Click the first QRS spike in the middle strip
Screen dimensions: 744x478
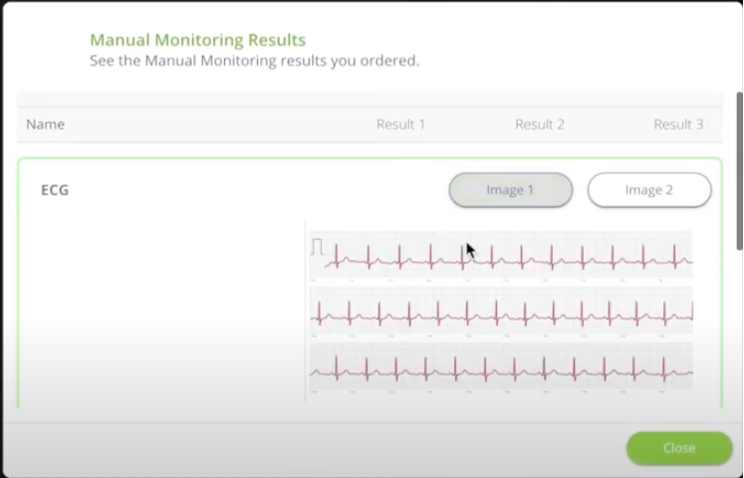319,313
